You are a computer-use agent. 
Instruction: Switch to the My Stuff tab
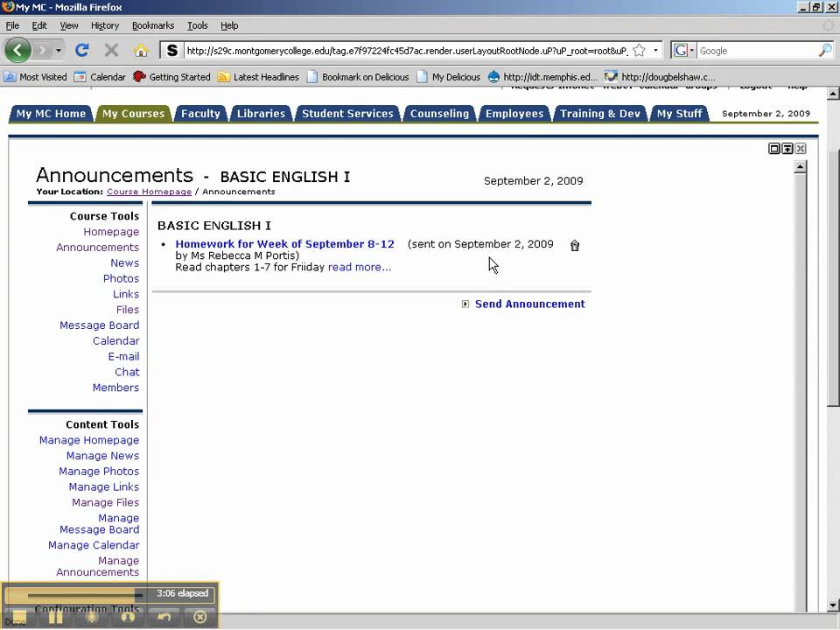pos(679,114)
